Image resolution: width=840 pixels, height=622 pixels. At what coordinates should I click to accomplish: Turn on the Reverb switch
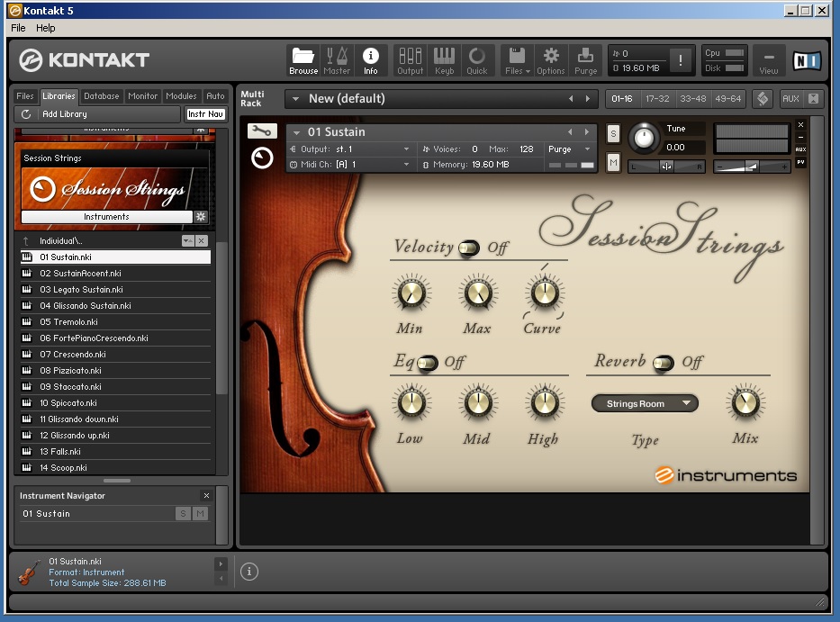[664, 362]
